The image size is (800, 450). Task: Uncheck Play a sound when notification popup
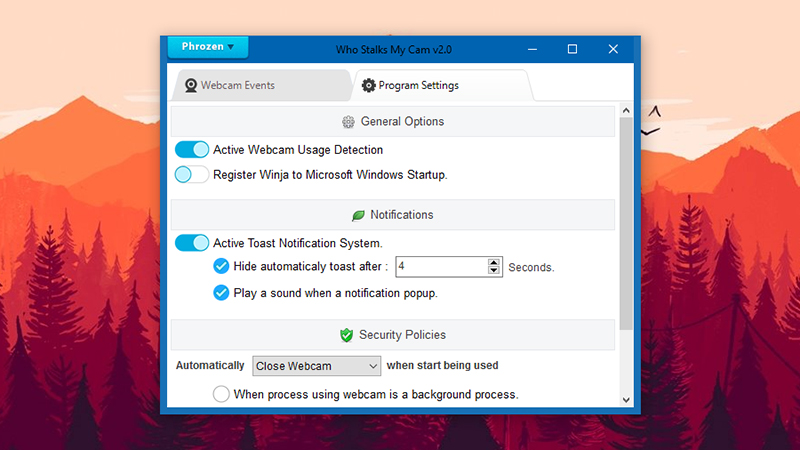tap(221, 293)
